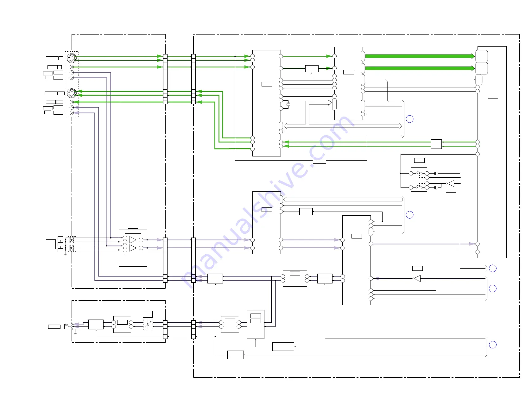Image resolution: width=532 pixels, height=400 pixels.
Task: Select the upper amplifier triangle in the dual amp block
Action: [133, 240]
